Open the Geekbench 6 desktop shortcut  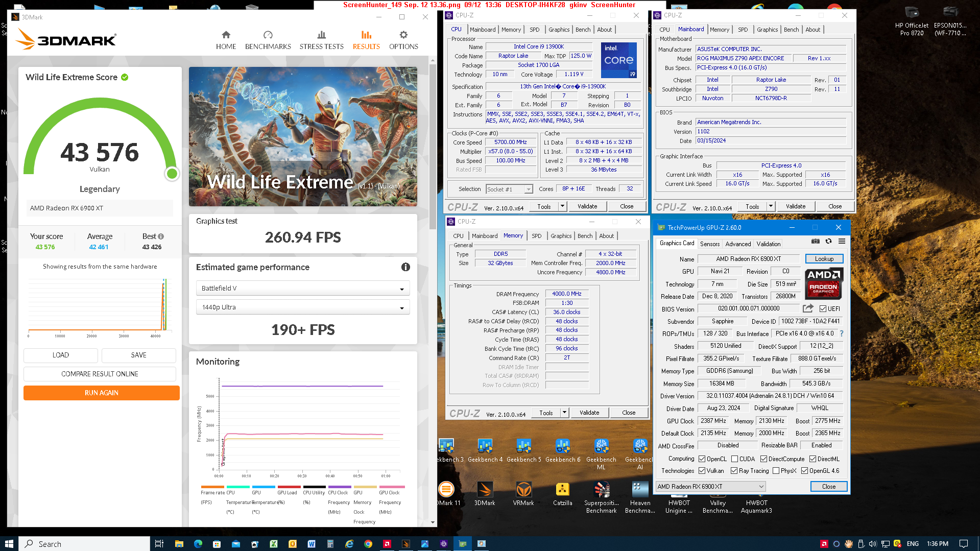pyautogui.click(x=563, y=450)
